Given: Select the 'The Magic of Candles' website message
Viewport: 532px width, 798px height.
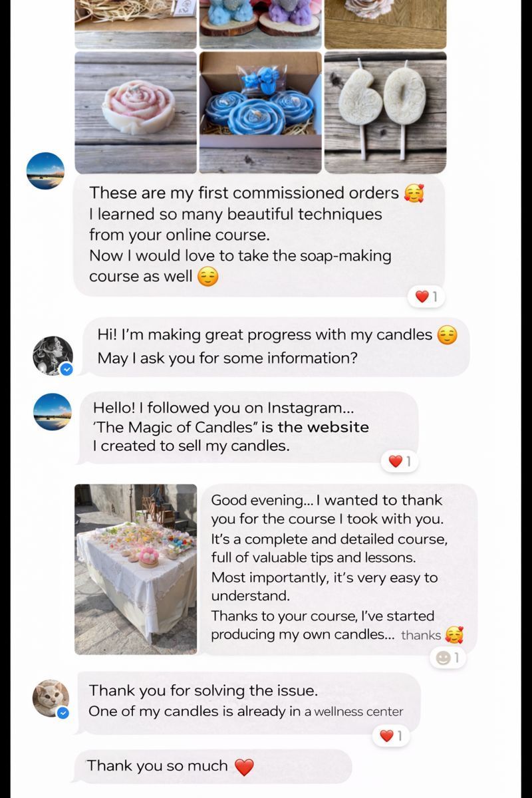Looking at the screenshot, I should tap(248, 427).
